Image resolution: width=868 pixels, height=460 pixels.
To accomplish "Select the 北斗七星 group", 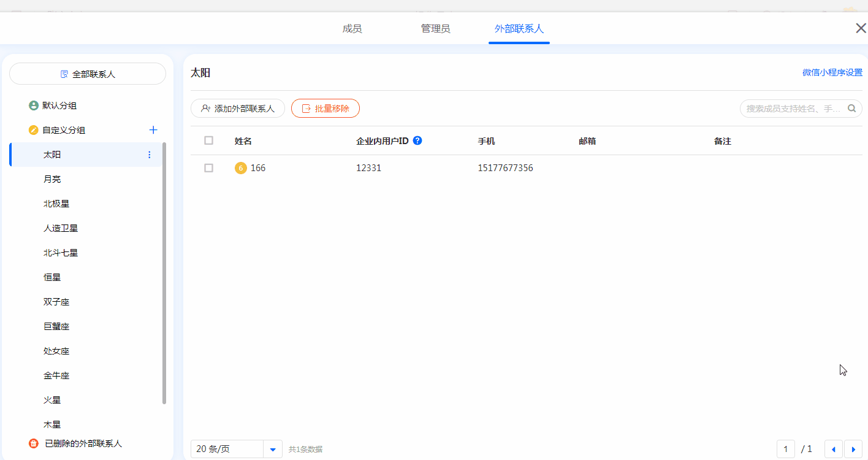I will pyautogui.click(x=61, y=253).
